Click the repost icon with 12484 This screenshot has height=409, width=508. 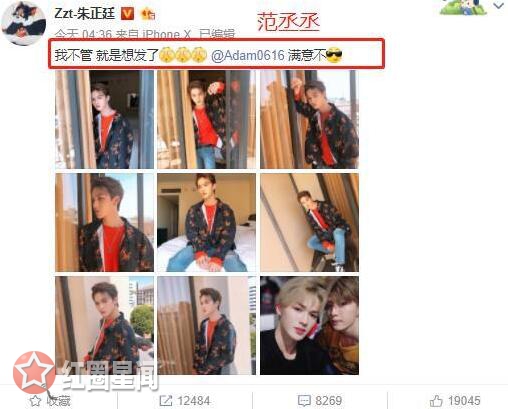[165, 401]
